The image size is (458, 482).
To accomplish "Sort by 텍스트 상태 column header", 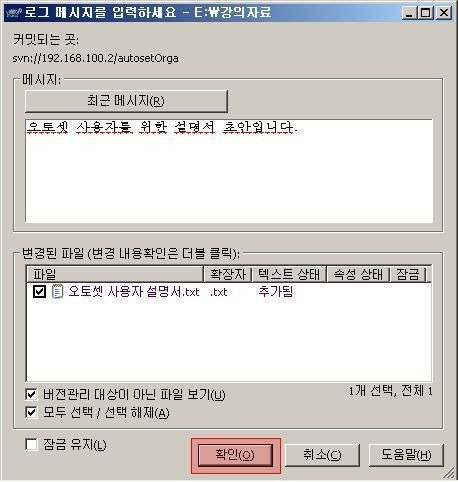I will point(289,274).
